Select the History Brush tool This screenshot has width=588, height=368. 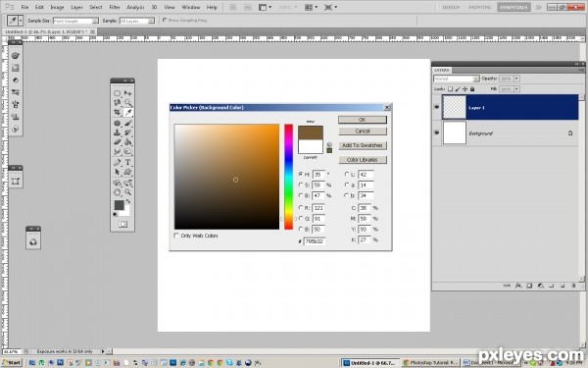(127, 132)
